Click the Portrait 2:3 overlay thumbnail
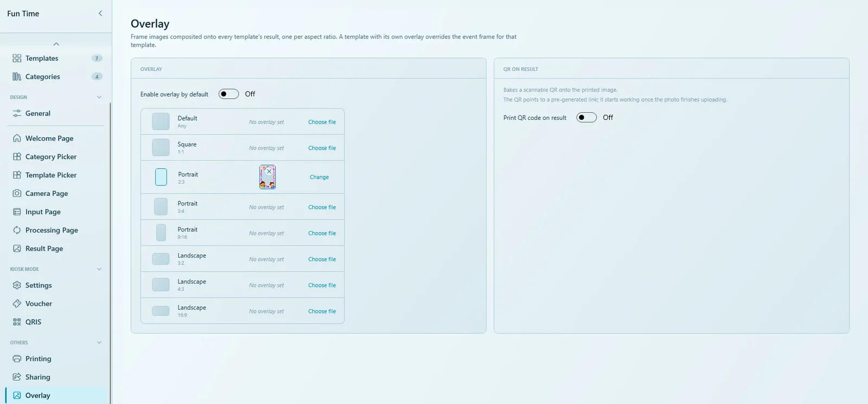The width and height of the screenshot is (868, 404). pyautogui.click(x=267, y=177)
